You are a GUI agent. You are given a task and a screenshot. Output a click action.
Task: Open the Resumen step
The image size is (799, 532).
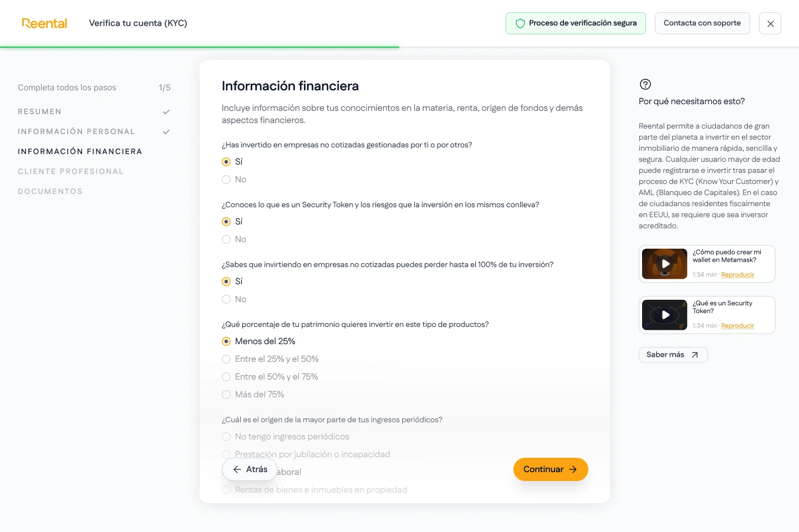[39, 112]
